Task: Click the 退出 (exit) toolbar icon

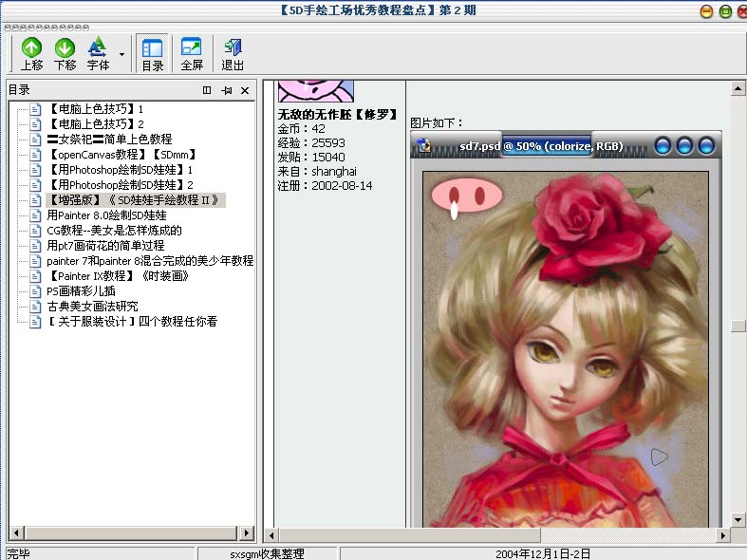Action: 233,54
